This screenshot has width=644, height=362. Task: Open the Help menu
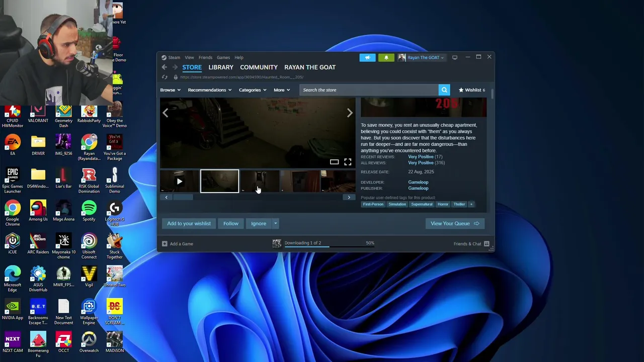239,57
